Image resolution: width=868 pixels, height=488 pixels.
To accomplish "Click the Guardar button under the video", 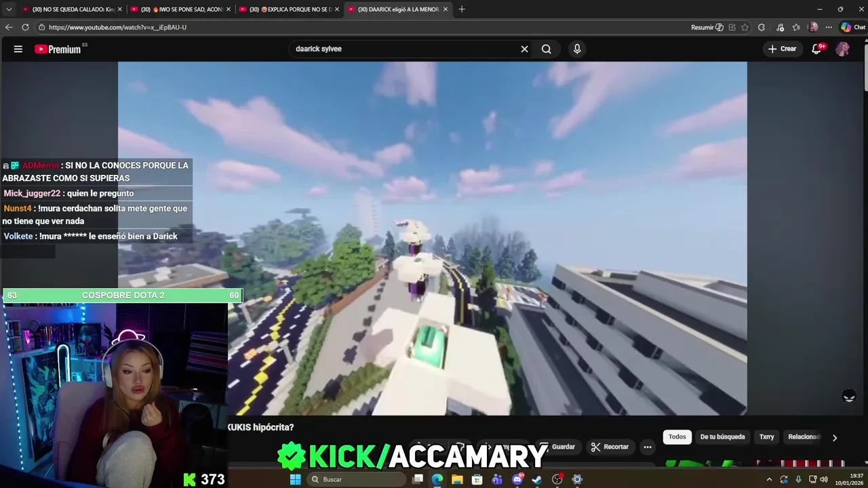I will 557,447.
